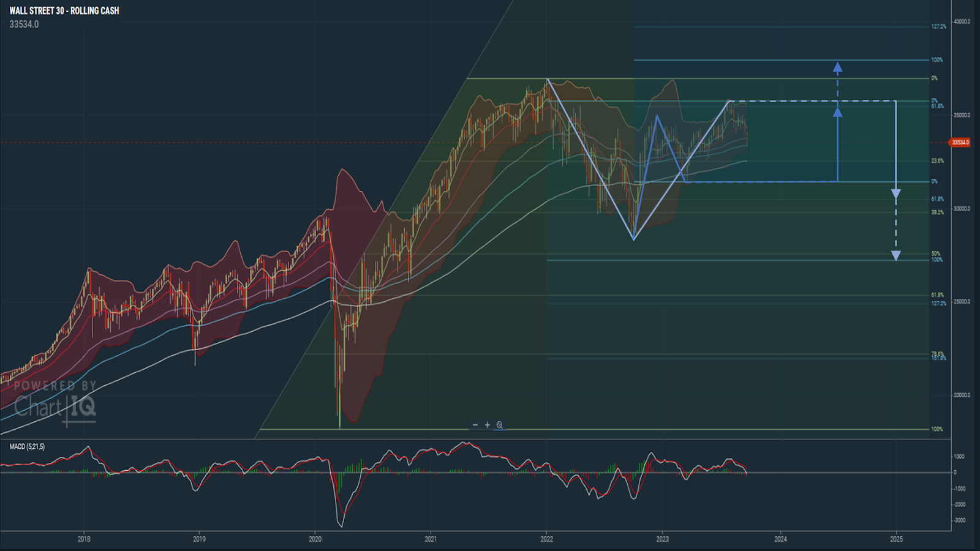Image resolution: width=980 pixels, height=551 pixels.
Task: Zoom in the chart with the plus icon
Action: (x=488, y=425)
